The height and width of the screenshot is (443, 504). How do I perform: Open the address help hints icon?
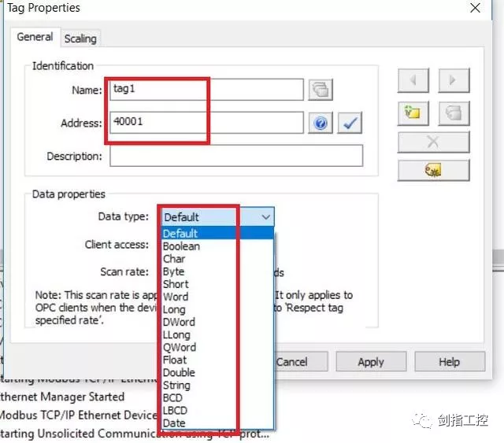tap(320, 124)
